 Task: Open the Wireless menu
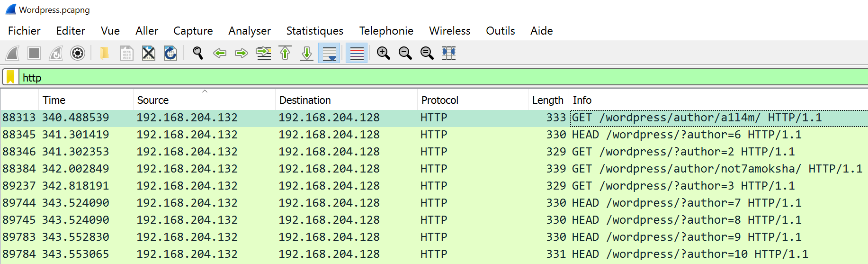pyautogui.click(x=450, y=31)
